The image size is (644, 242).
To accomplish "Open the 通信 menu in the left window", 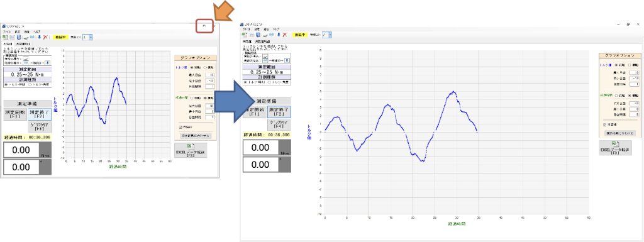I will (27, 31).
